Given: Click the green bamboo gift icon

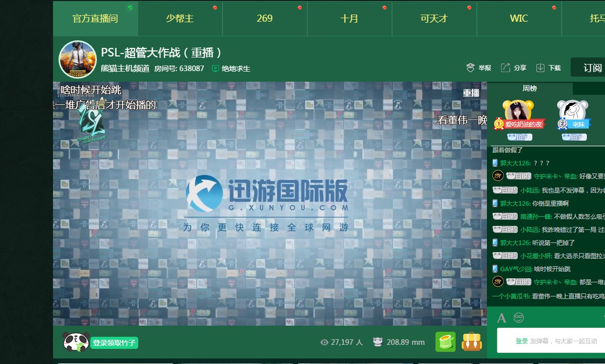Looking at the screenshot, I should tap(446, 342).
